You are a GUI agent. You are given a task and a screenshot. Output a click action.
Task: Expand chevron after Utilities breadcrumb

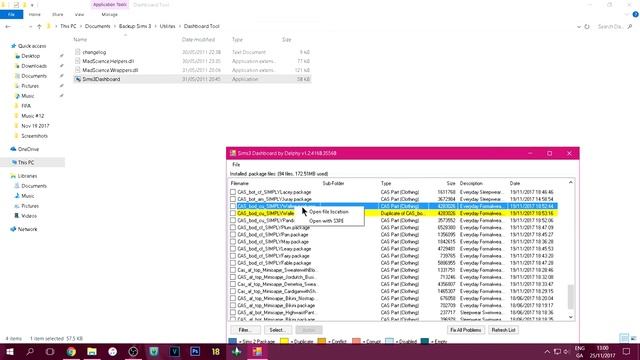pos(180,27)
